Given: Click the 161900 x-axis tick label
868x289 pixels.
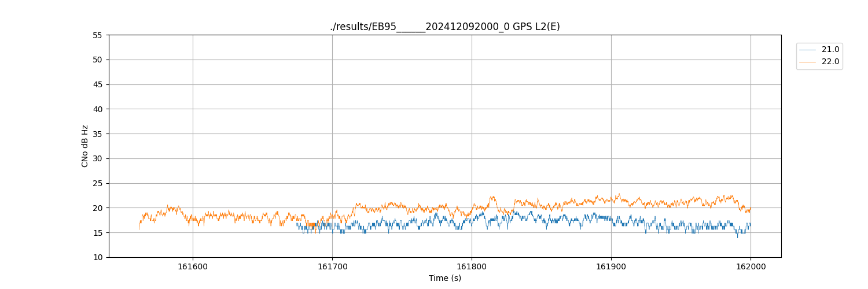Looking at the screenshot, I should point(611,266).
